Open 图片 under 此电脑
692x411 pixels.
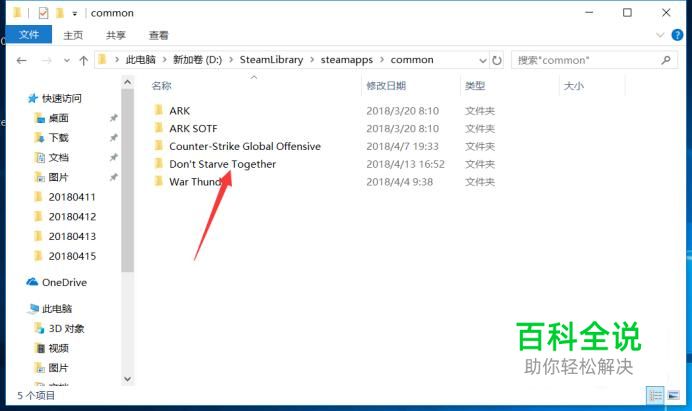click(59, 368)
